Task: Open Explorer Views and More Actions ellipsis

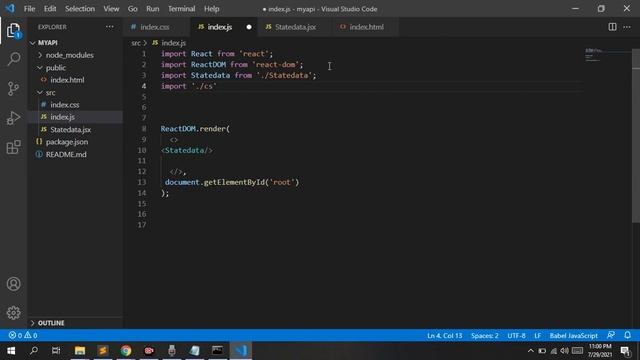Action: pos(110,27)
